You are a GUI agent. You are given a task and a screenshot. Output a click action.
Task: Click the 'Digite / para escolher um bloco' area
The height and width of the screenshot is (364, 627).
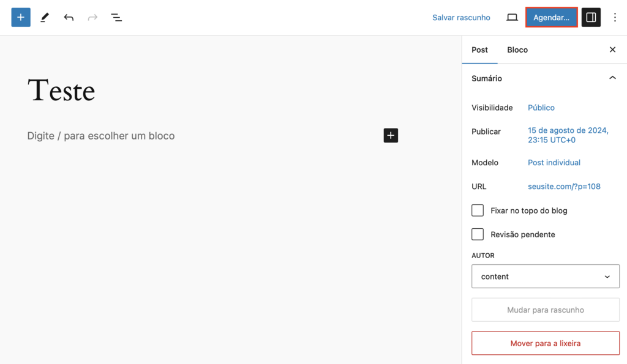[x=101, y=135]
